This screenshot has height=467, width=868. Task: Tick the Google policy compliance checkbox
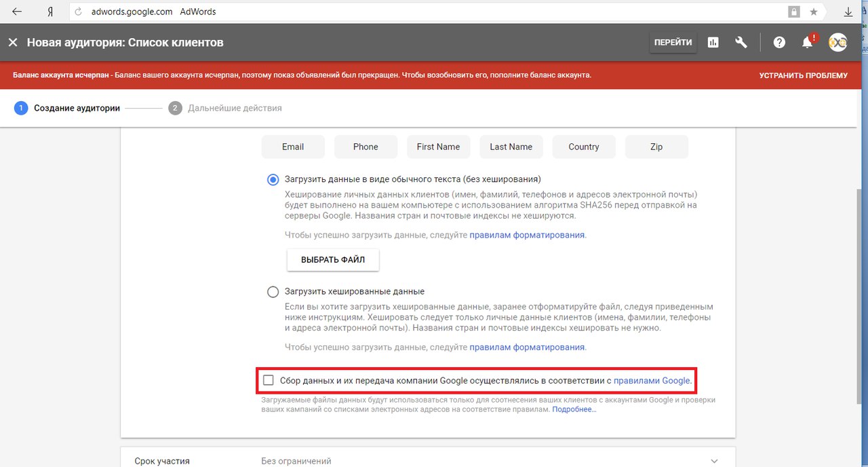click(269, 380)
